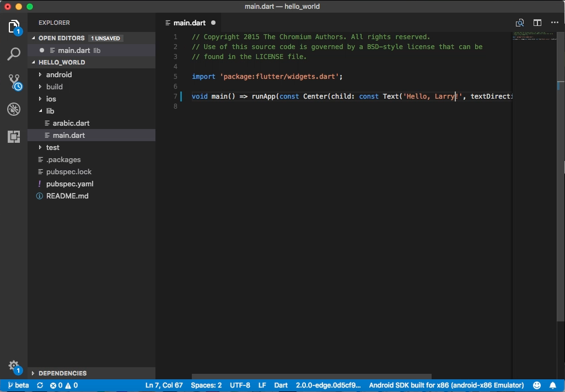Open the Debug view icon
This screenshot has width=565, height=392.
click(x=14, y=109)
